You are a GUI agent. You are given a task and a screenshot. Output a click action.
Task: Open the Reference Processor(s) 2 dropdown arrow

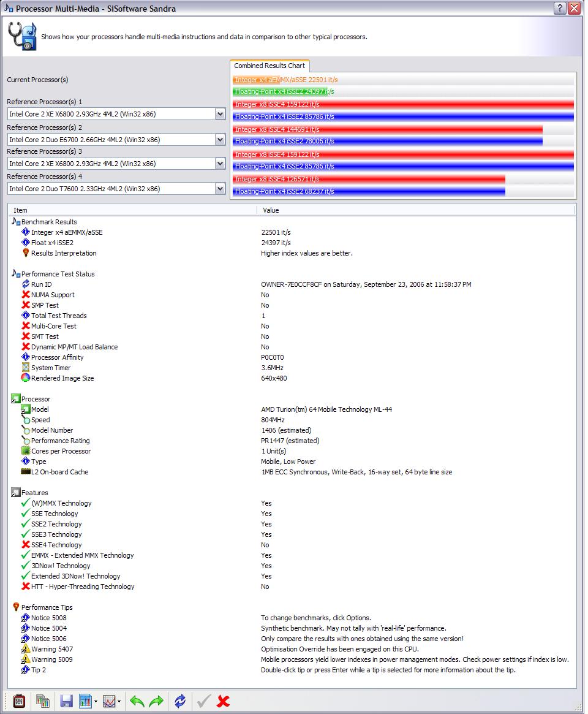click(x=221, y=139)
